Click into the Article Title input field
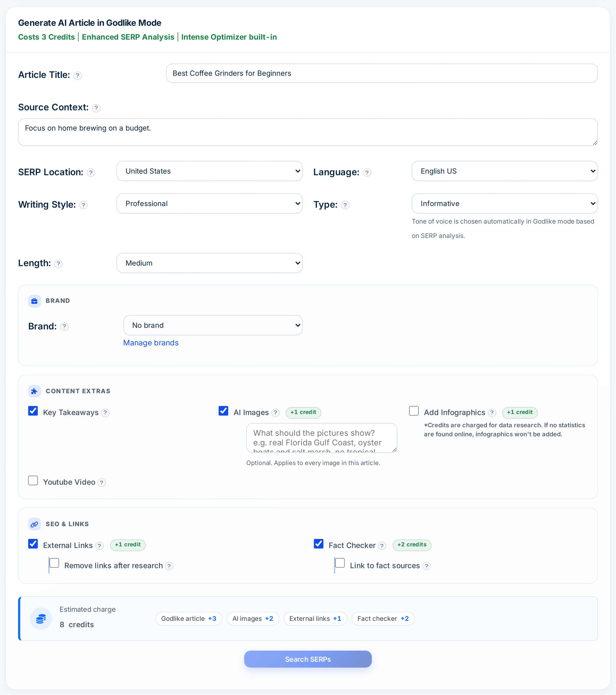The width and height of the screenshot is (616, 695). coord(382,73)
